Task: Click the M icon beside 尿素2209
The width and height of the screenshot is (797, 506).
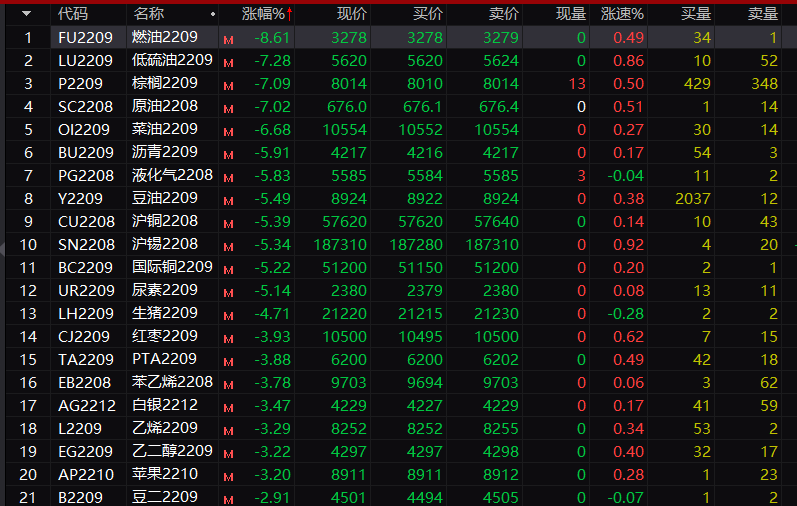Action: pos(229,292)
